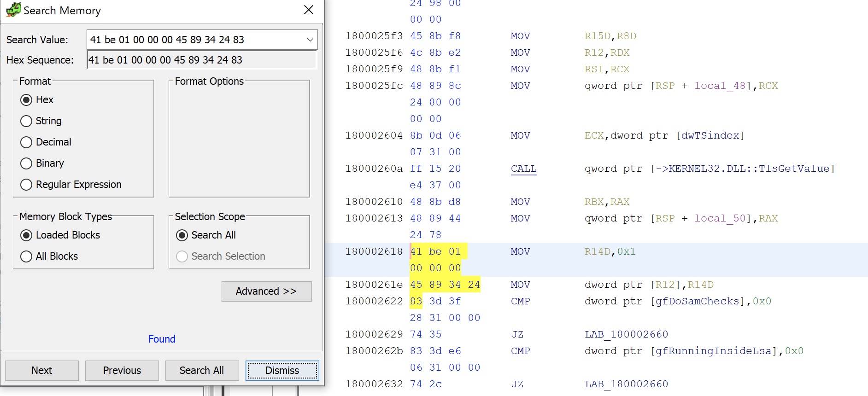Click address 1800025f3 in the listing
This screenshot has height=396, width=868.
point(374,36)
